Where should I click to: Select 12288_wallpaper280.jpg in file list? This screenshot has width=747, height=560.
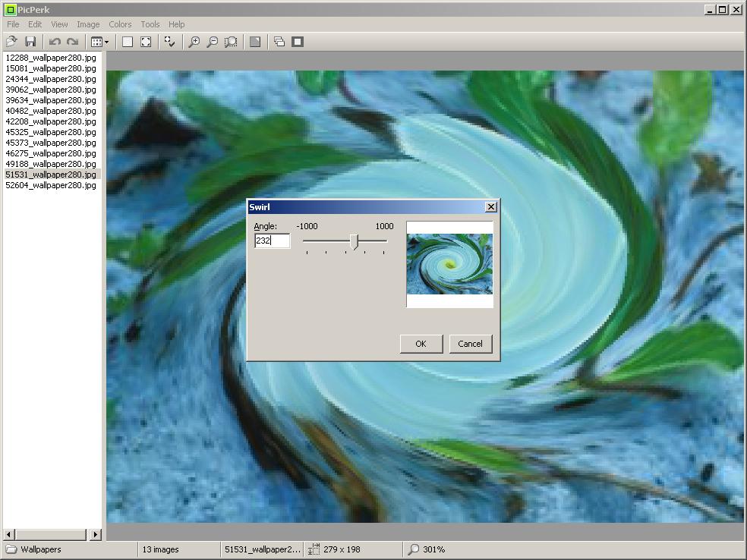click(51, 58)
